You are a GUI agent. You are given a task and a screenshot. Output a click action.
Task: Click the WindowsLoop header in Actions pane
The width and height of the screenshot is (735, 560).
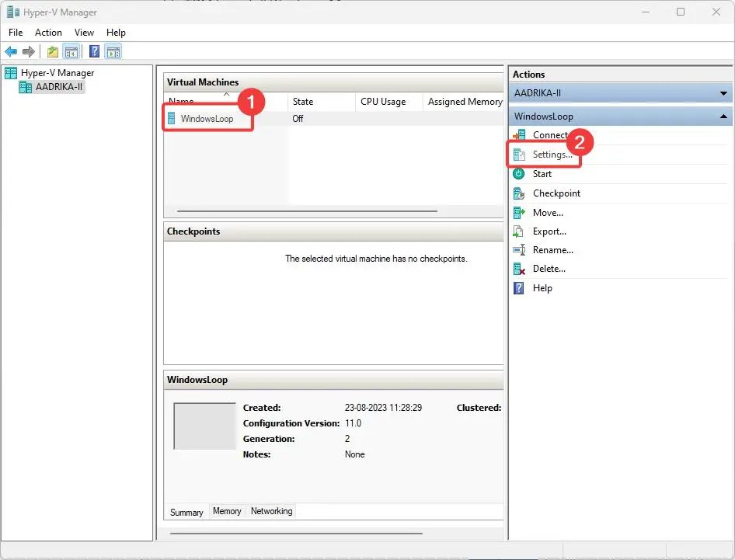tap(620, 117)
